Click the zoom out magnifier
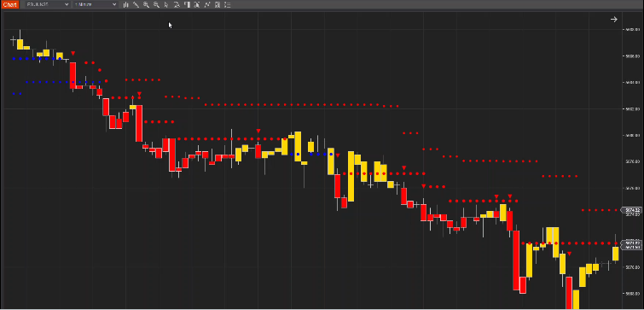 [x=156, y=5]
